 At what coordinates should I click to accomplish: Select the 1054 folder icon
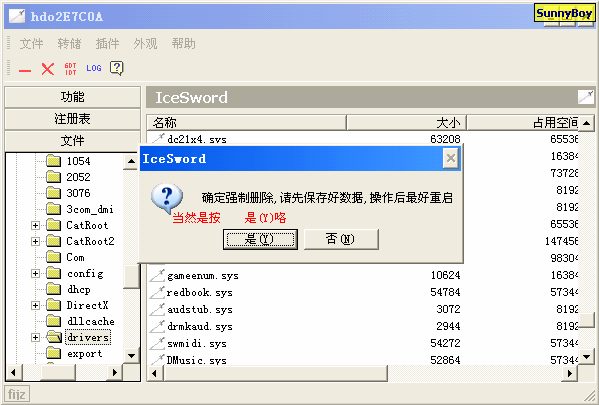(x=53, y=161)
